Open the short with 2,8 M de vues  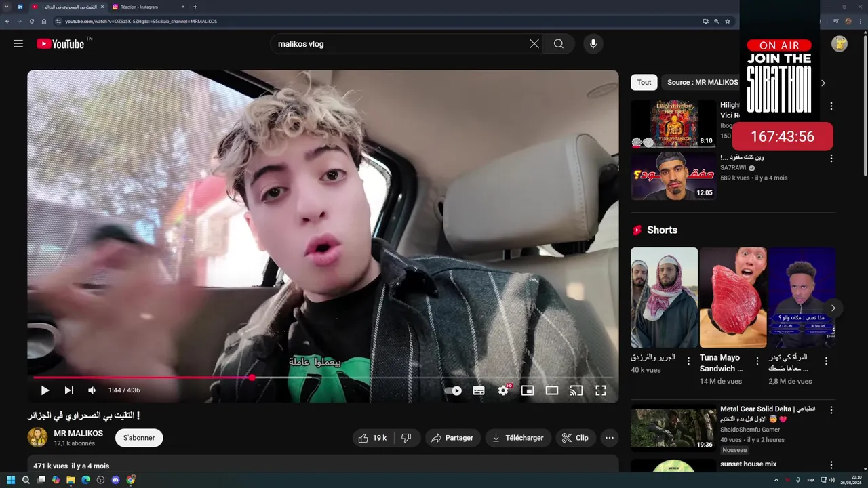802,298
